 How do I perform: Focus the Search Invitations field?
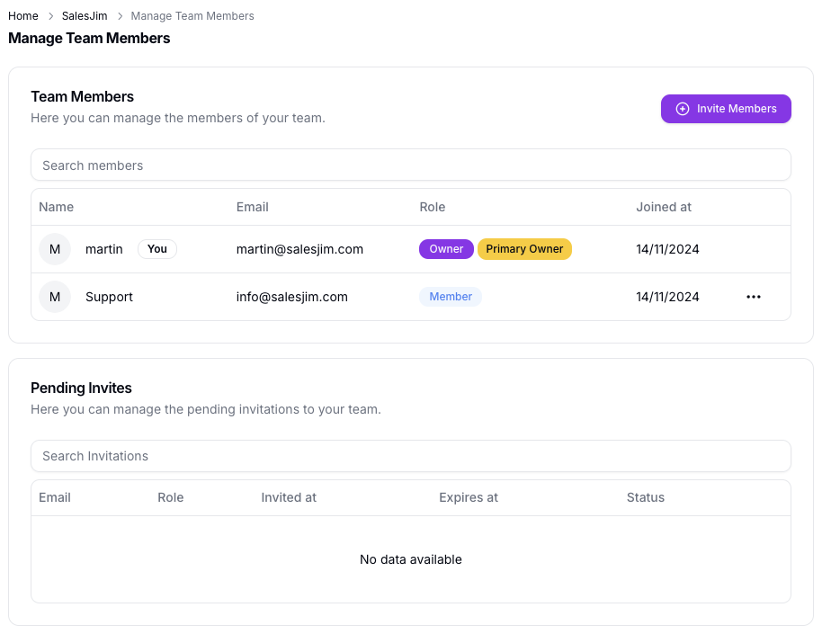pyautogui.click(x=410, y=456)
